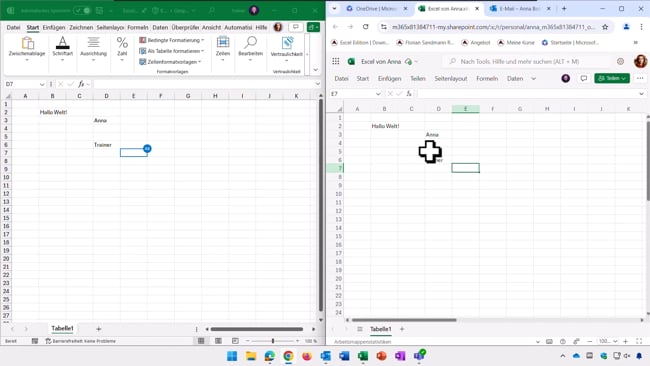Click the insert function fx button in desktop Excel
Screen dimensions: 650x366
coord(81,84)
